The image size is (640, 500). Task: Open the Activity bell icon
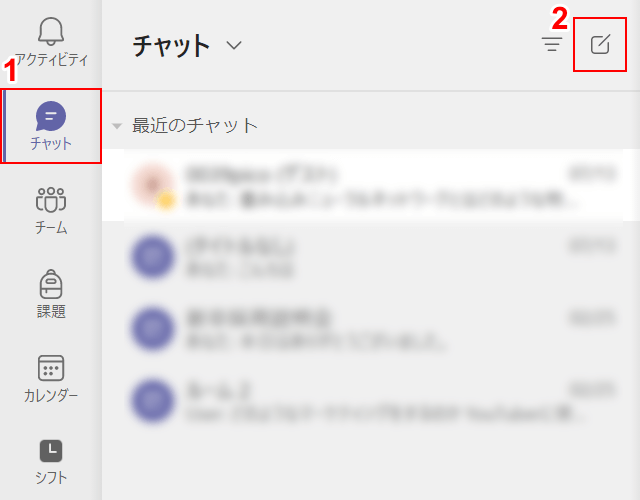(x=51, y=31)
